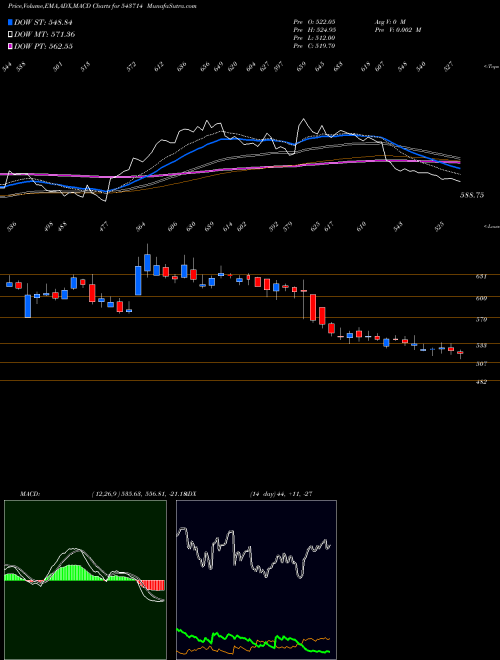The width and height of the screenshot is (500, 660).
Task: Click the MACD: panel label
Action: (29, 494)
